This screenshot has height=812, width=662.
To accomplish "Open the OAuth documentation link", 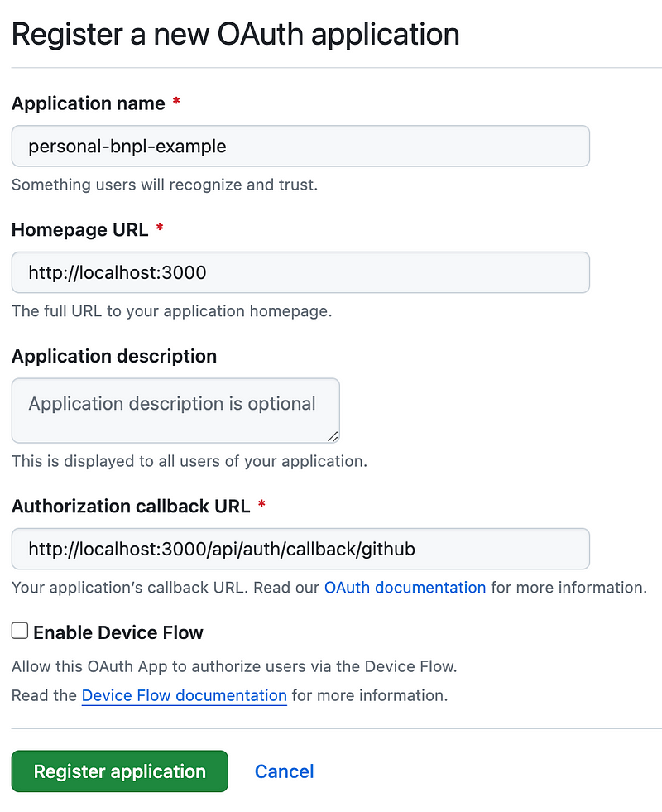I will coord(405,588).
